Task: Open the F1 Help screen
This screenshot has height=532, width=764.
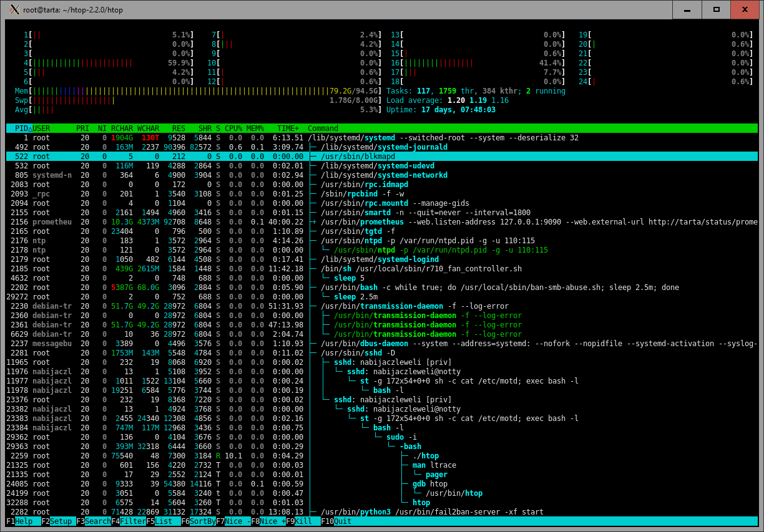Action: coord(23,521)
